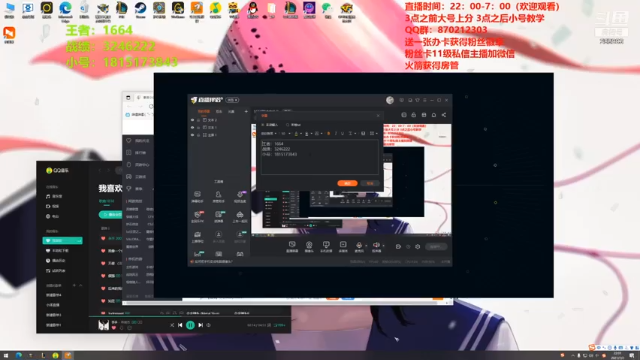Open the toolbox icon with red badge
Image resolution: width=640 pixels, height=360 pixels.
pyautogui.click(x=198, y=216)
